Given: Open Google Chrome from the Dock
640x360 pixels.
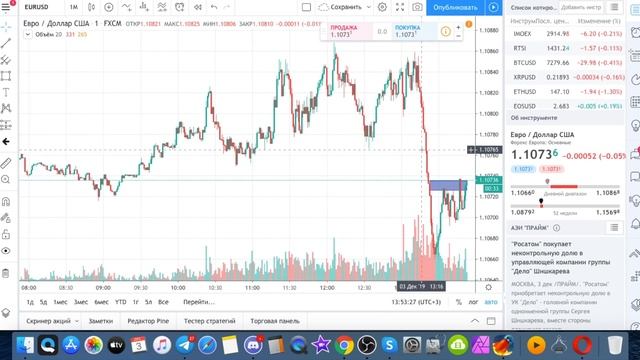Looking at the screenshot, I should click(344, 345).
